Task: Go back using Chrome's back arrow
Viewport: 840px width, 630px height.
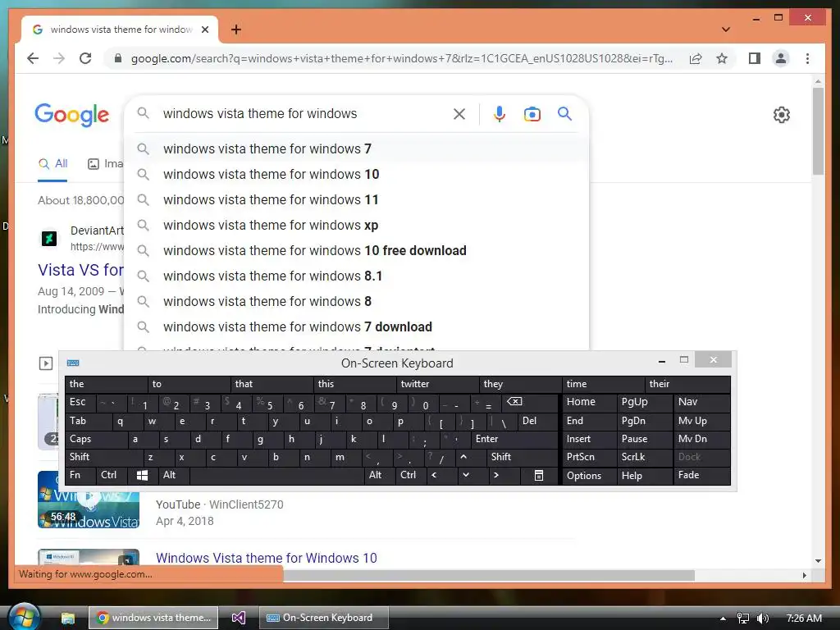Action: 33,58
